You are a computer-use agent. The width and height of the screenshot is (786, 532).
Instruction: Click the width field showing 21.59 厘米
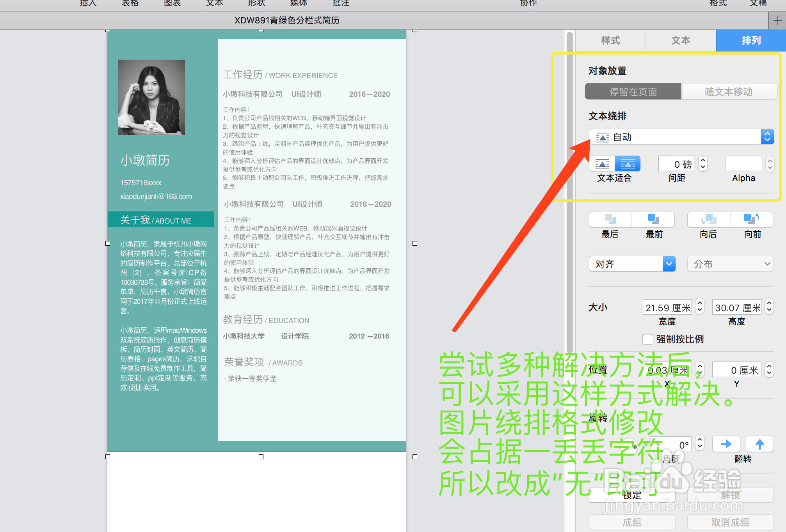pyautogui.click(x=667, y=307)
